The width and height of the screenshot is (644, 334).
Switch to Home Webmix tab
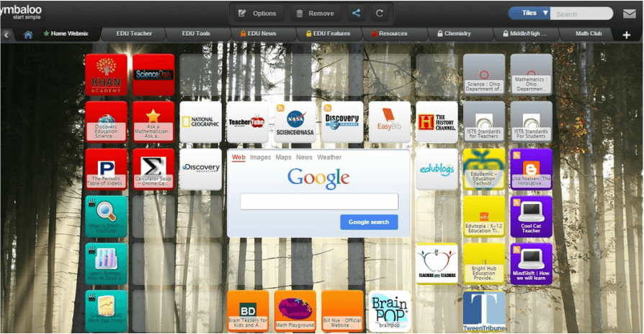(x=66, y=34)
